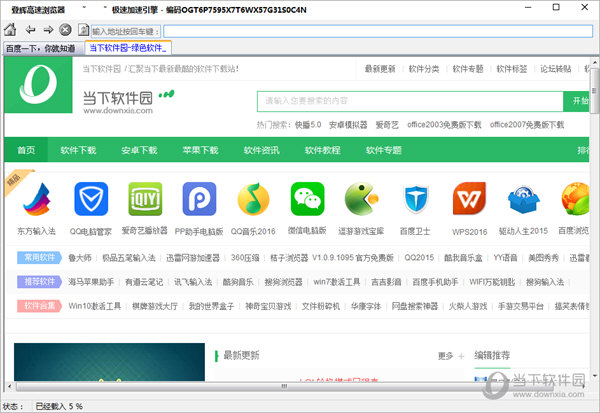This screenshot has height=413, width=600.
Task: Open the 软件教程 nav item
Action: [323, 150]
